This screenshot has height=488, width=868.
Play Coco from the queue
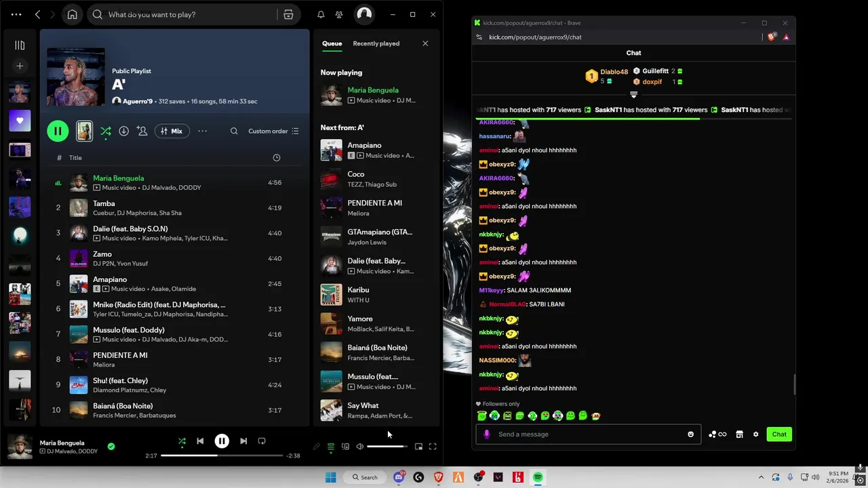(376, 179)
